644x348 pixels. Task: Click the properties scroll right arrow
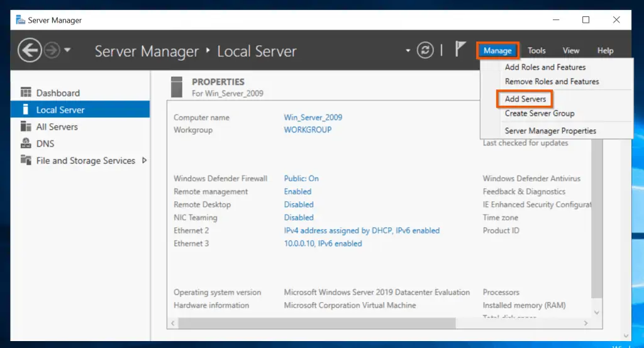[x=586, y=323]
